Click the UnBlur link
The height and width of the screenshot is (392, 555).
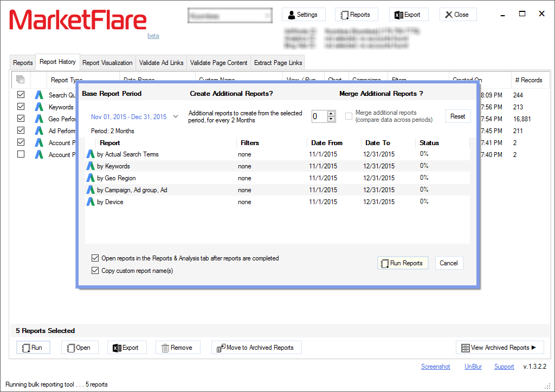pos(473,367)
